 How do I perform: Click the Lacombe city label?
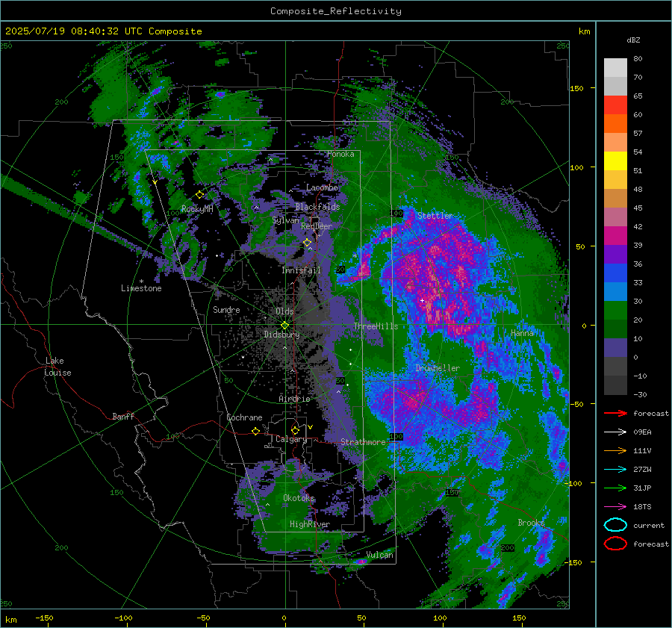coord(322,187)
